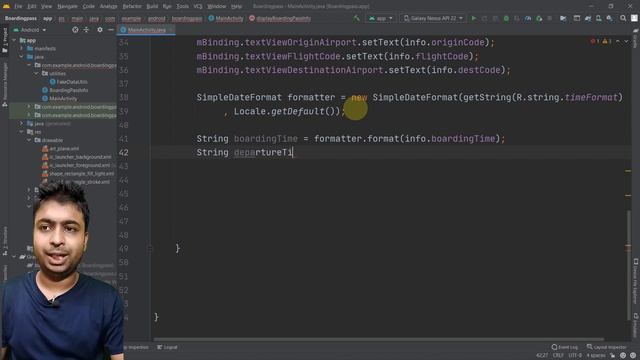Screen dimensions: 640x360
Task: Click the Attach Debugger to process icon
Action: pos(539,18)
